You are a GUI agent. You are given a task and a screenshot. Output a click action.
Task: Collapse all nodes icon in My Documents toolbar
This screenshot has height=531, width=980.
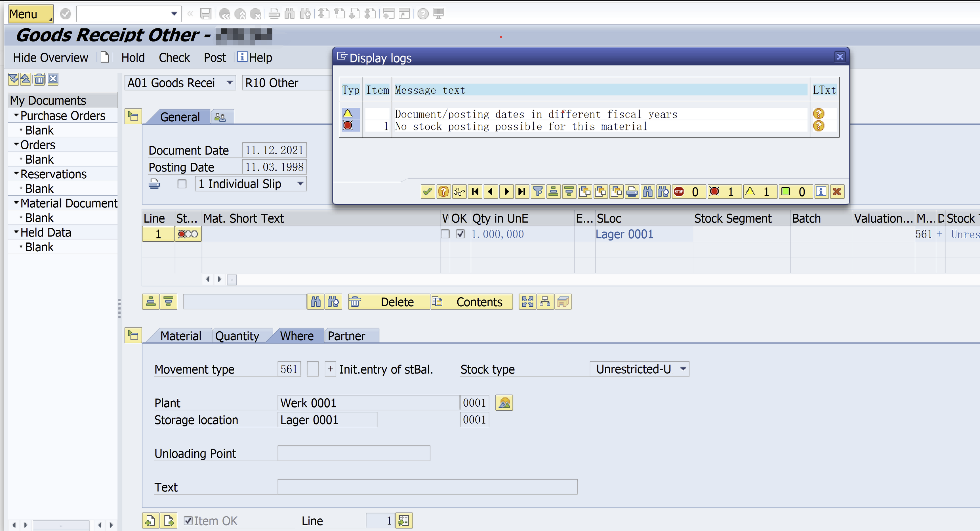[26, 79]
